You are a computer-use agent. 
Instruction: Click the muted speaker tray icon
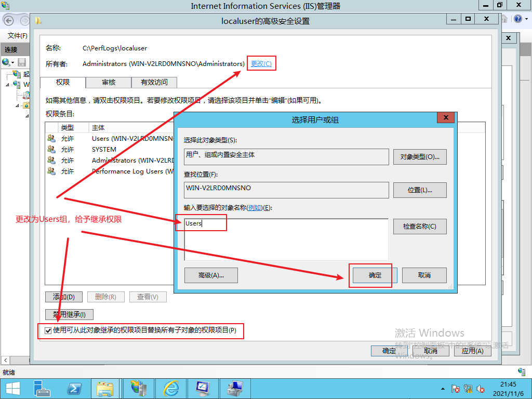click(481, 389)
